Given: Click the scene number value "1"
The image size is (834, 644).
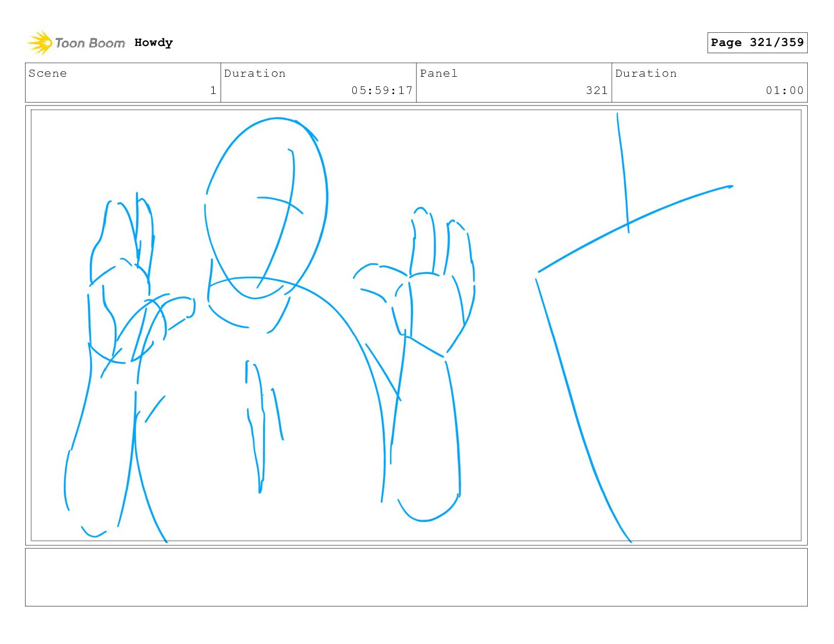Looking at the screenshot, I should point(213,90).
